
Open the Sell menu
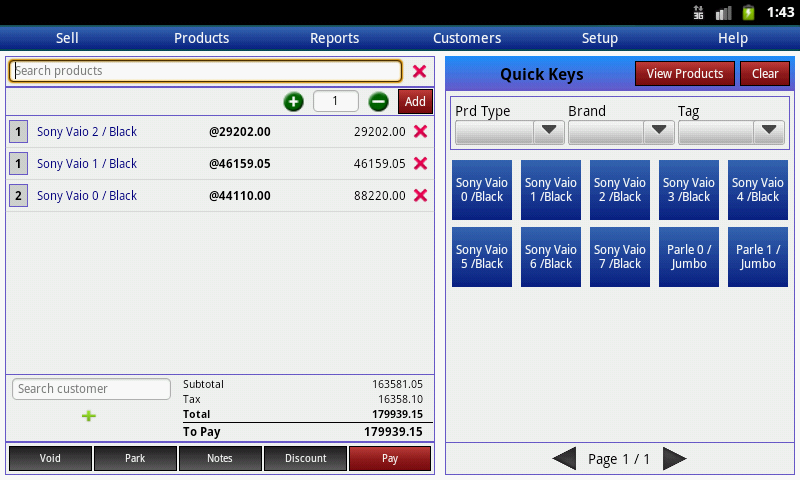pos(67,38)
